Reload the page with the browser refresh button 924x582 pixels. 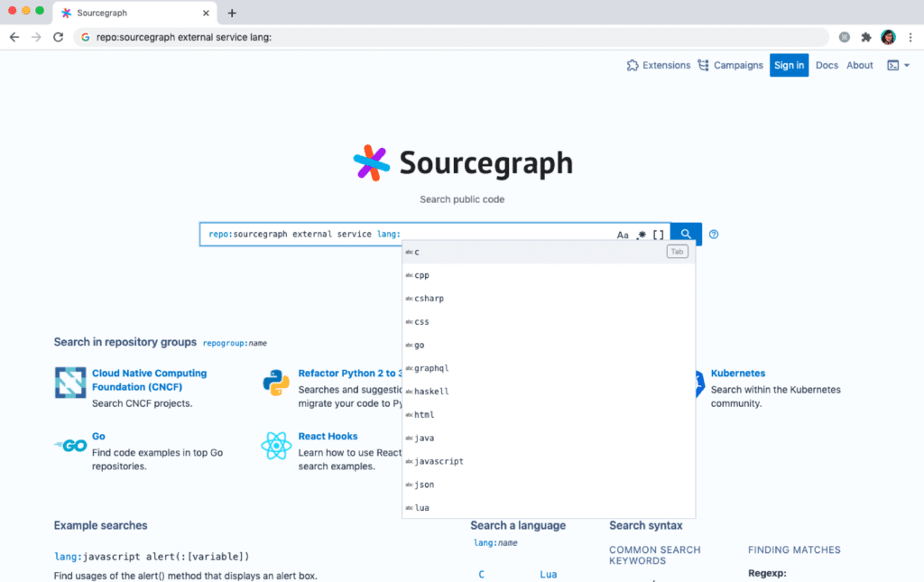(59, 37)
